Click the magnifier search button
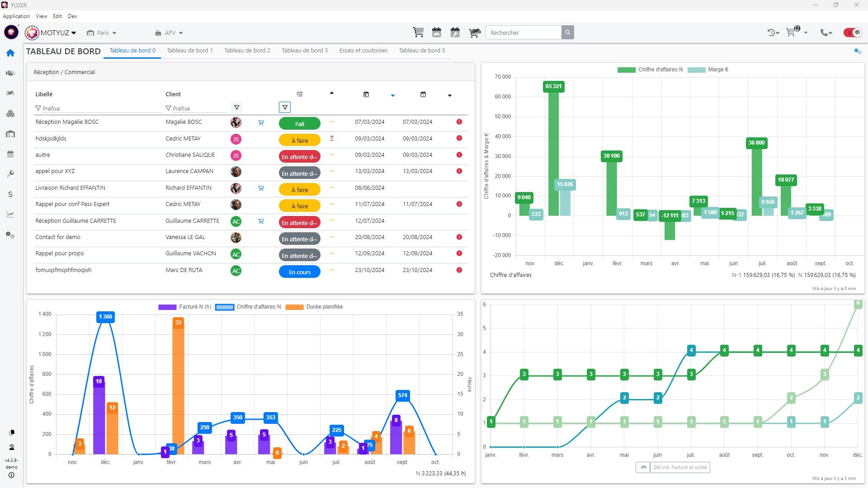This screenshot has height=488, width=868. (x=567, y=33)
